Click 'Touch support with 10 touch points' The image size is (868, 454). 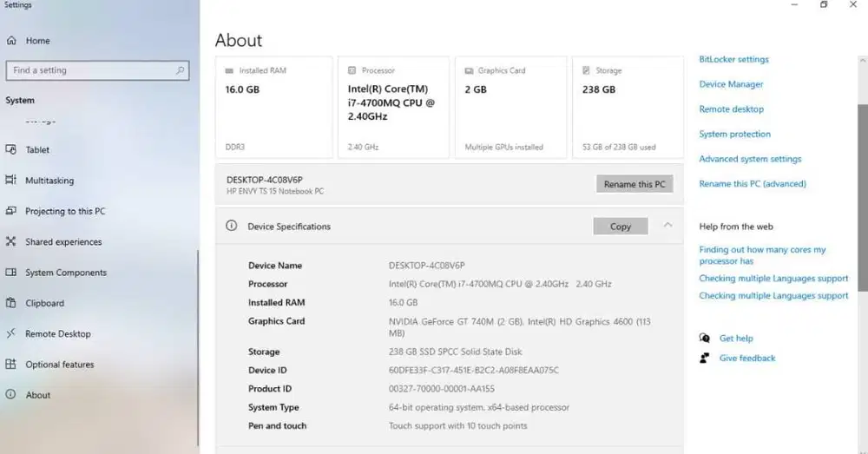[x=457, y=425]
